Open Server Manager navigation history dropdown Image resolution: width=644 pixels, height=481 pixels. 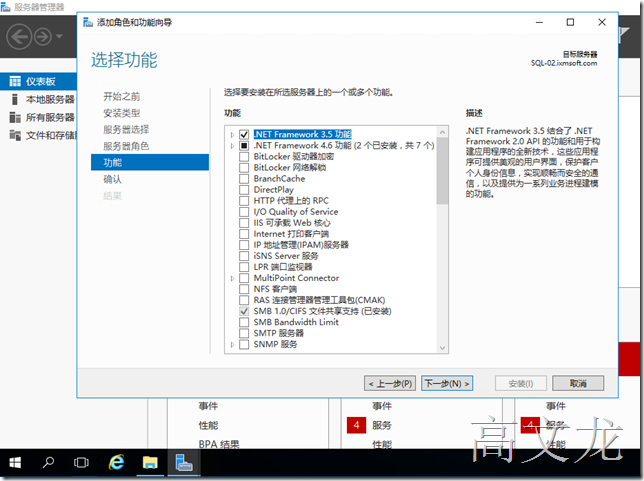click(x=59, y=37)
